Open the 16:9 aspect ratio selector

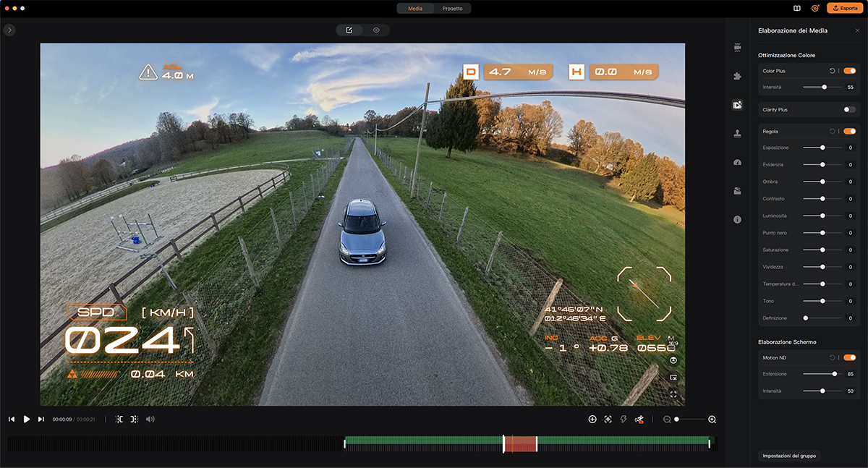pyautogui.click(x=673, y=341)
